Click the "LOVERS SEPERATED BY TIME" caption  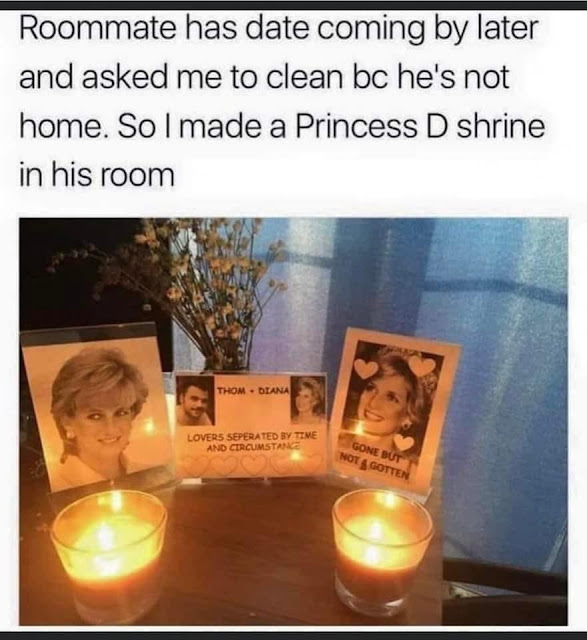pos(251,437)
